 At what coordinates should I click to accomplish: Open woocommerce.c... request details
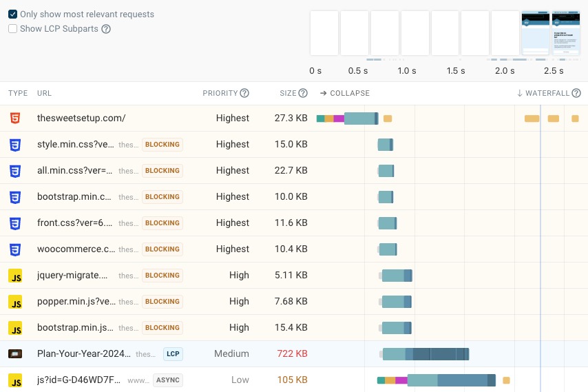point(76,249)
